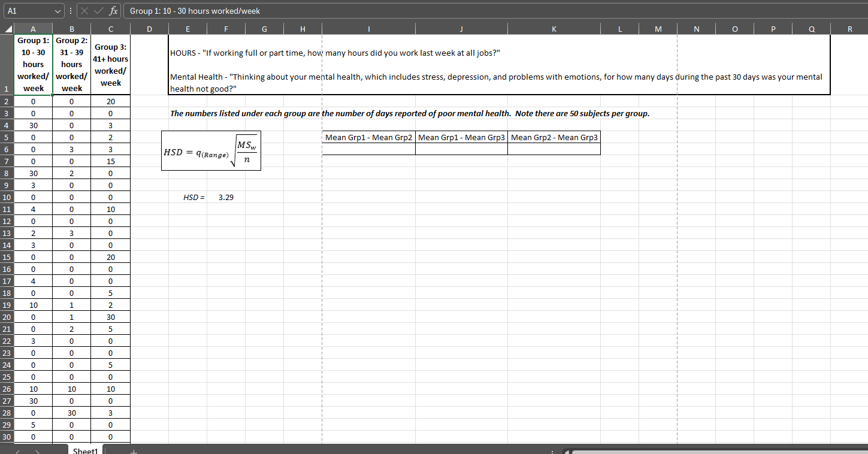Select cell C7 containing 15

110,161
